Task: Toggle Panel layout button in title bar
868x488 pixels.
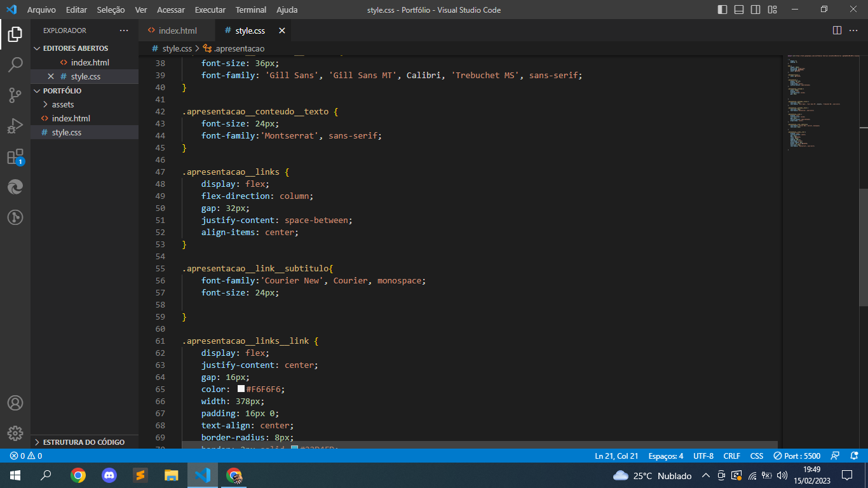Action: tap(739, 10)
